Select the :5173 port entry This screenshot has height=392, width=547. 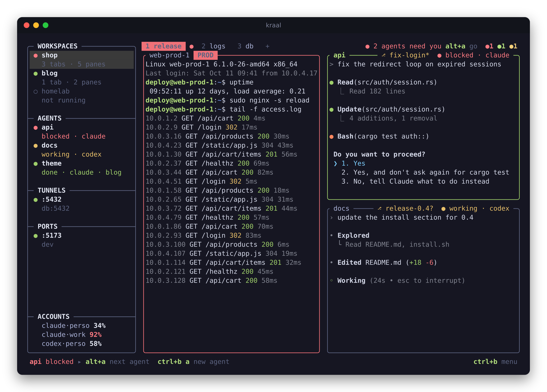pos(82,240)
